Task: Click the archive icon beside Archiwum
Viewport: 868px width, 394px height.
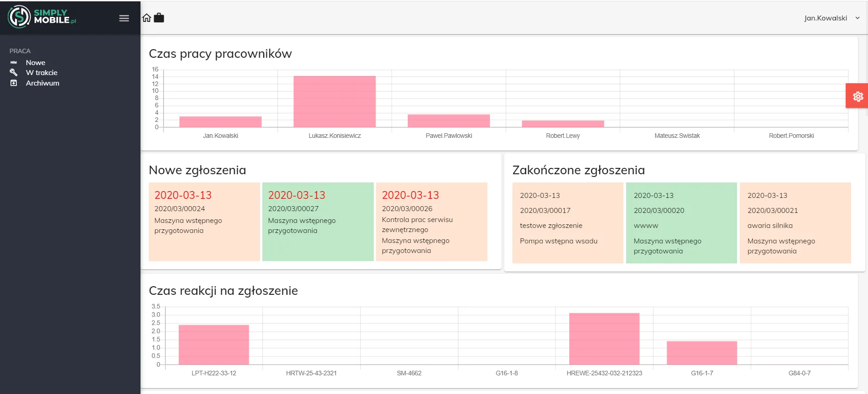Action: click(14, 83)
